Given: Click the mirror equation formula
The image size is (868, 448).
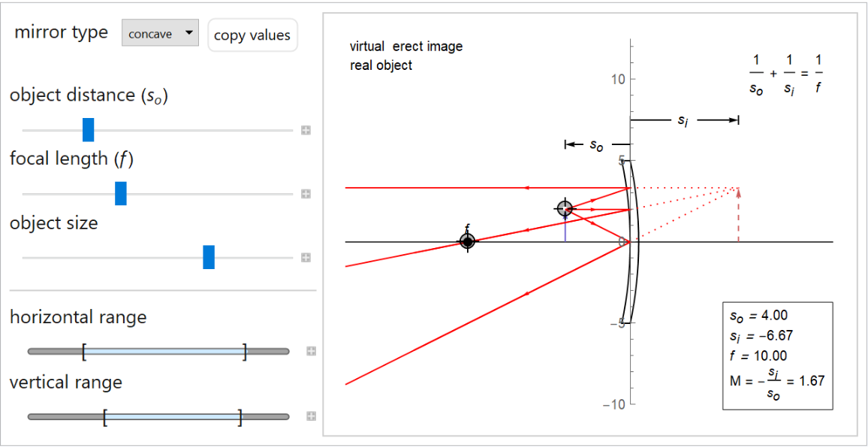Looking at the screenshot, I should pos(786,75).
